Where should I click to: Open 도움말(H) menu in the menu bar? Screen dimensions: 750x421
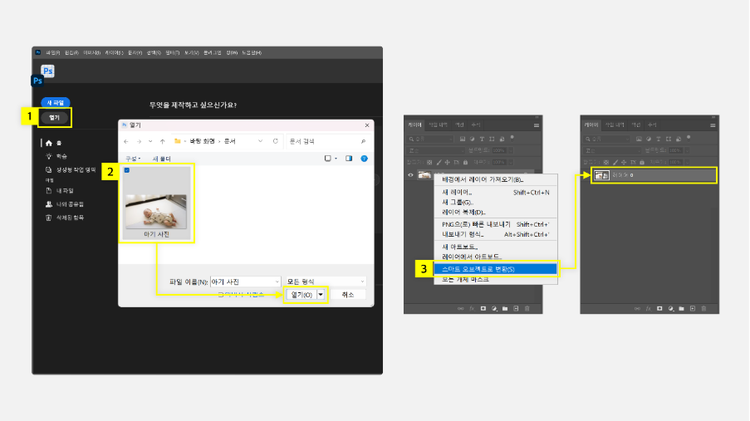252,53
